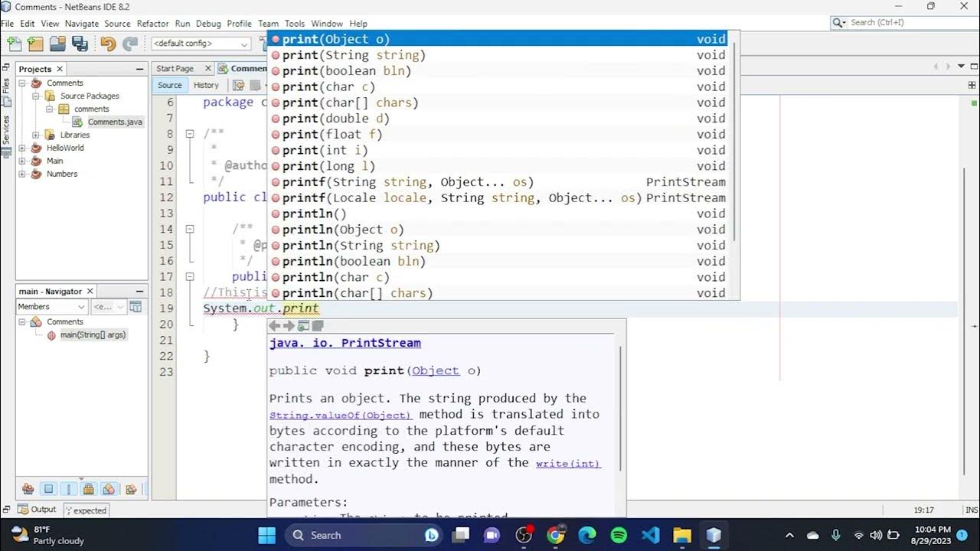
Task: Restore the minimized window group icon above Files
Action: coord(6,68)
